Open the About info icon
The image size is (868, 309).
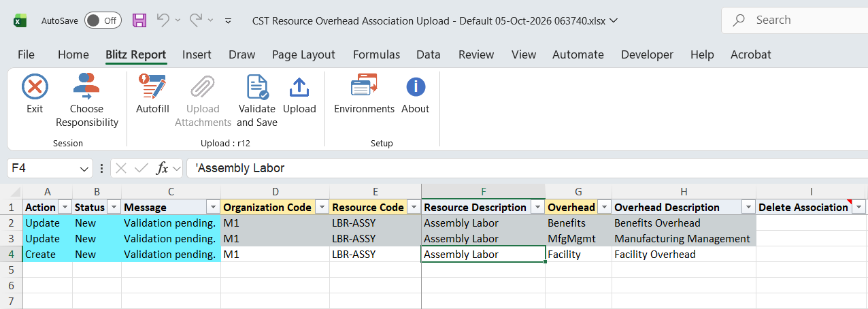point(415,87)
